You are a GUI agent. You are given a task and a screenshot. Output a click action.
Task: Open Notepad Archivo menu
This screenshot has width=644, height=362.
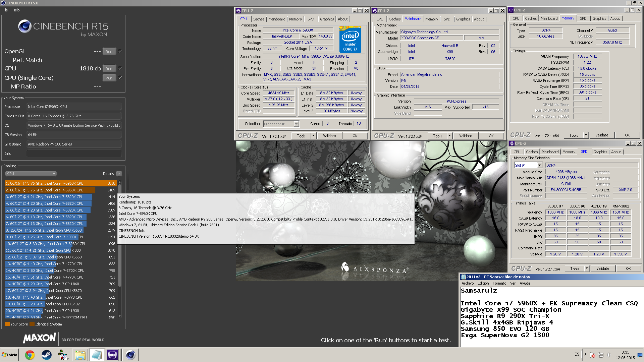468,283
